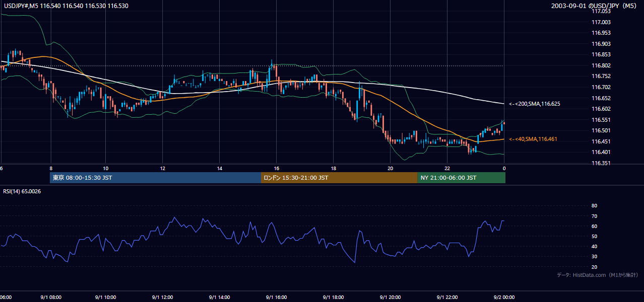
Task: Click price axis value 116.752
Action: pos(601,76)
